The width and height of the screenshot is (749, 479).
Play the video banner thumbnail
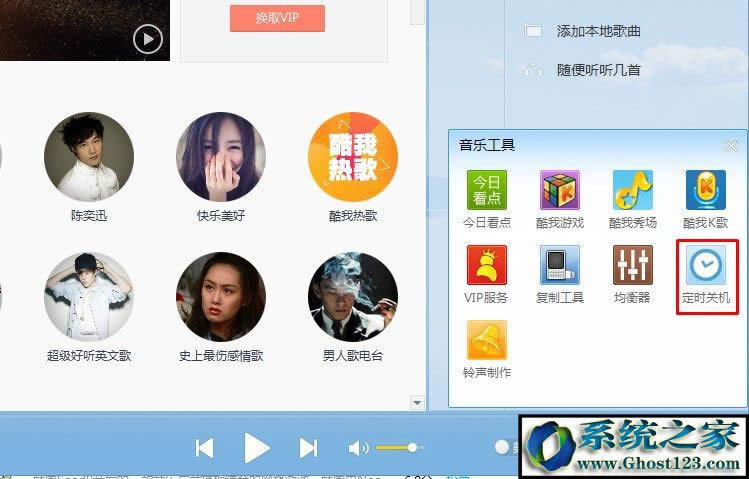(148, 39)
